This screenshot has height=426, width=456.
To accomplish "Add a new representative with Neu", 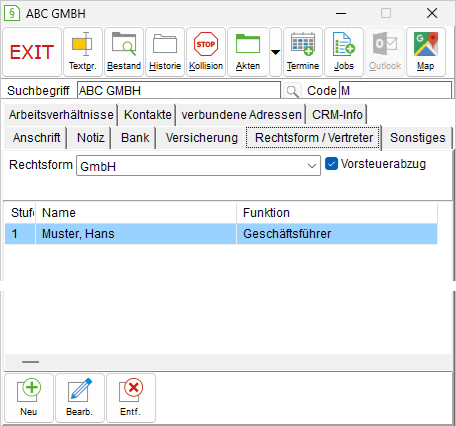I will click(29, 398).
